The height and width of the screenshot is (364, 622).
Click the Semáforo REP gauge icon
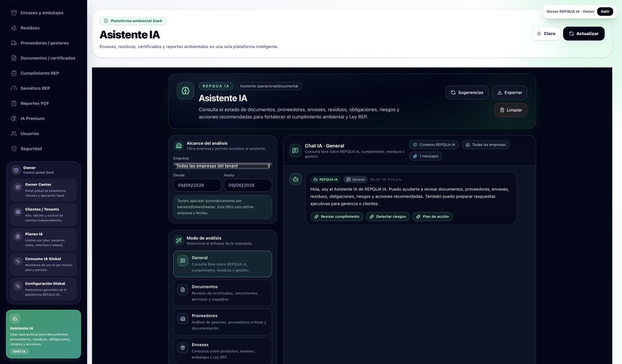(x=14, y=88)
